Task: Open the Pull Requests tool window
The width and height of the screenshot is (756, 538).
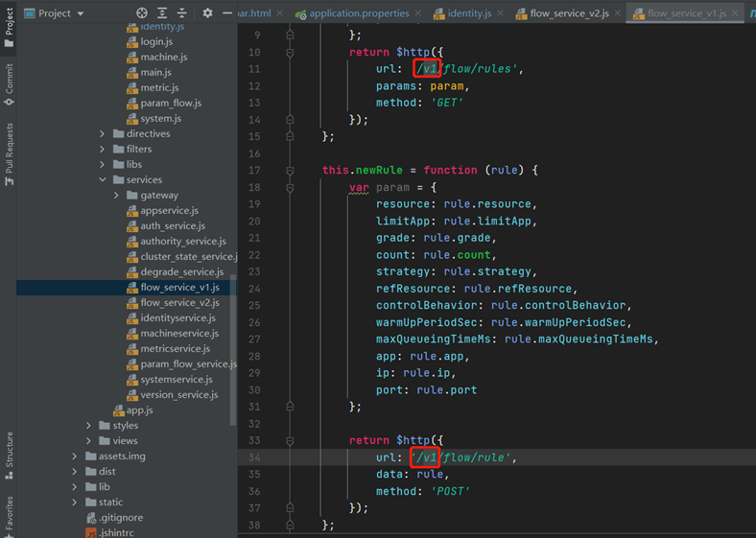Action: (x=9, y=154)
